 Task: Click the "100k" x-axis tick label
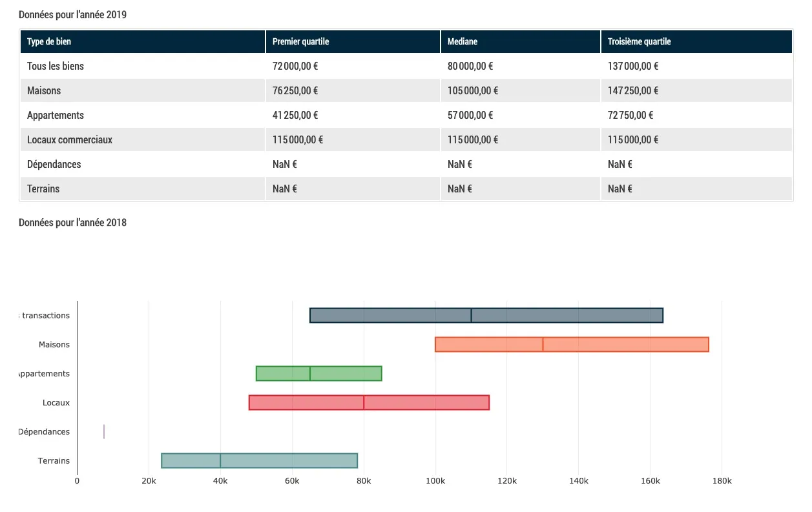pyautogui.click(x=435, y=481)
